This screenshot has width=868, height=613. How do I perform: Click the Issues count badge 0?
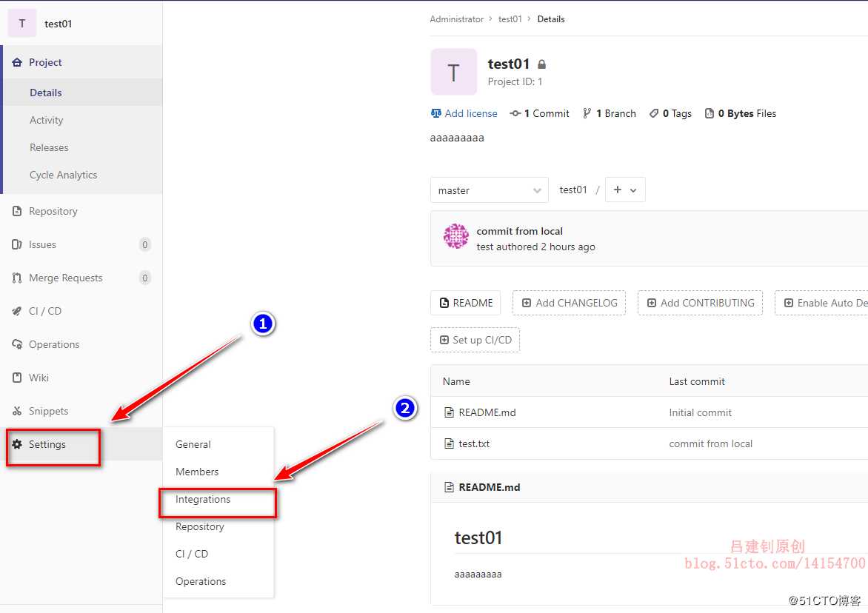point(145,244)
